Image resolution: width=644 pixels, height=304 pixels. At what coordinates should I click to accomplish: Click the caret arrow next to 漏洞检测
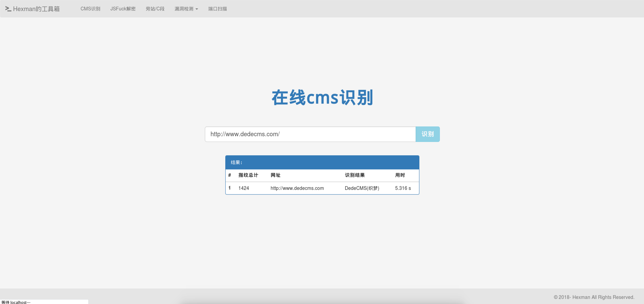pyautogui.click(x=197, y=9)
